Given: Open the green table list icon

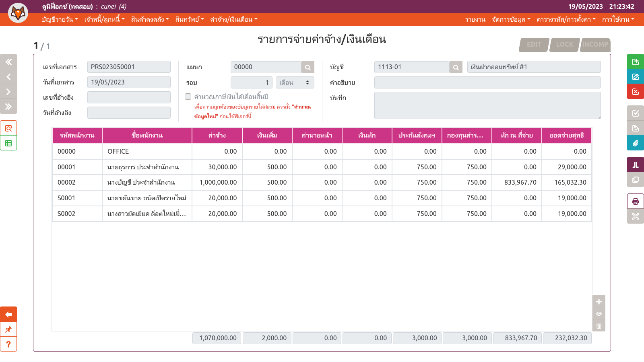Looking at the screenshot, I should (8, 143).
